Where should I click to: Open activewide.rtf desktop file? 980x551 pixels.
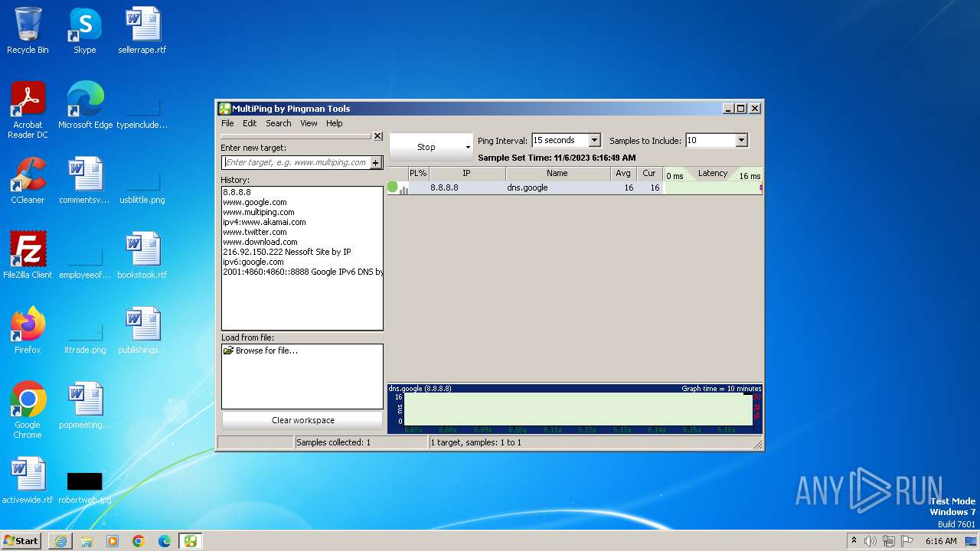click(28, 481)
